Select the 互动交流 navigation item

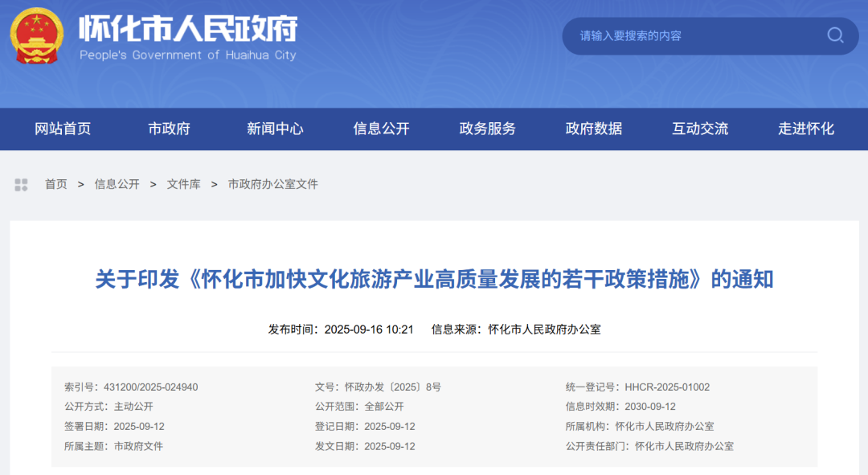pyautogui.click(x=699, y=129)
